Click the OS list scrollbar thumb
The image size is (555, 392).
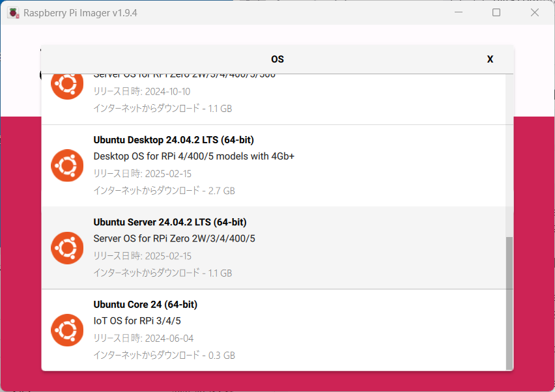pos(509,303)
